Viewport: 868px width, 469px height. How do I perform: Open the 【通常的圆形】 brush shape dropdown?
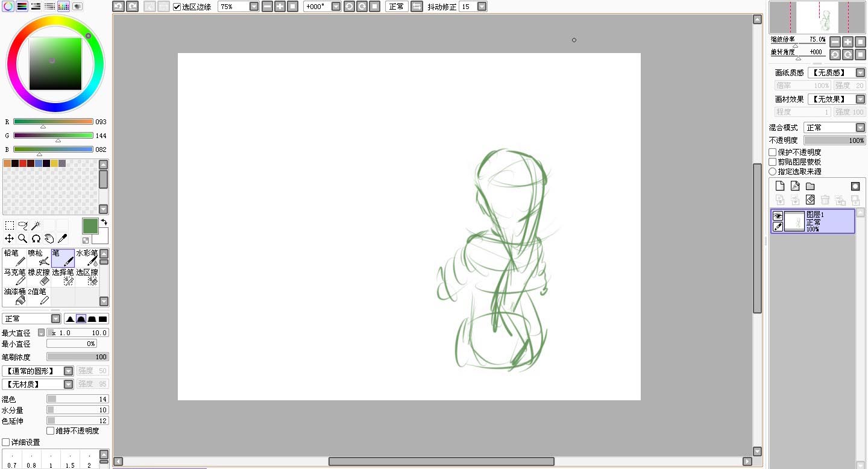(69, 371)
